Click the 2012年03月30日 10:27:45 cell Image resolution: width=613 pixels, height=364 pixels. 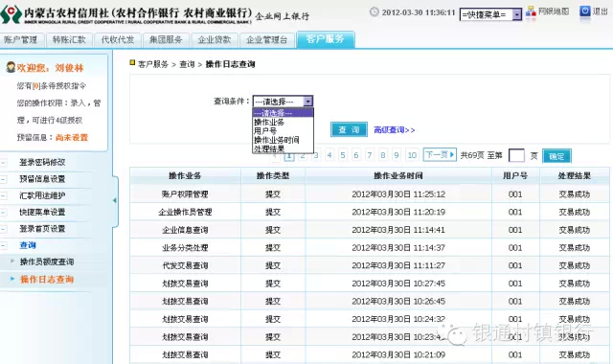click(x=398, y=284)
